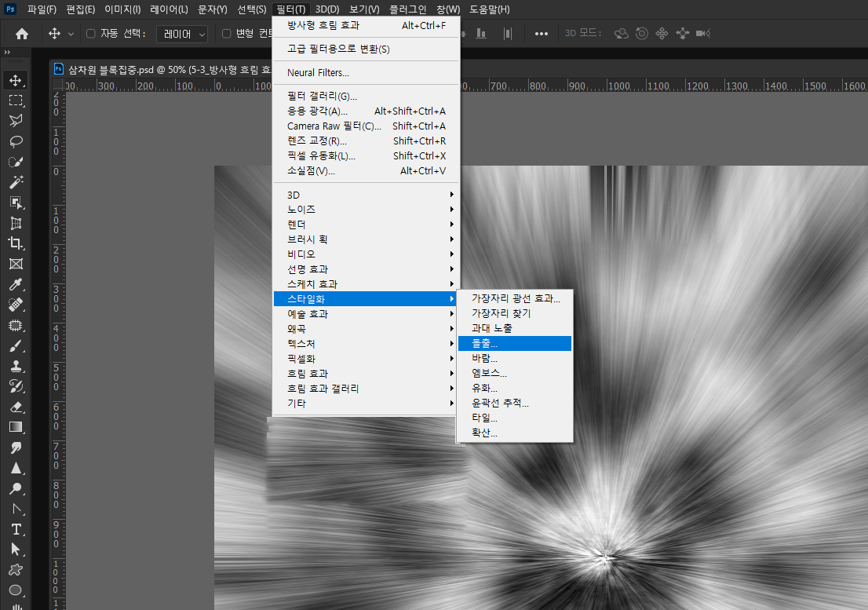Select the Magic Wand tool
This screenshot has height=610, width=868.
click(x=16, y=182)
